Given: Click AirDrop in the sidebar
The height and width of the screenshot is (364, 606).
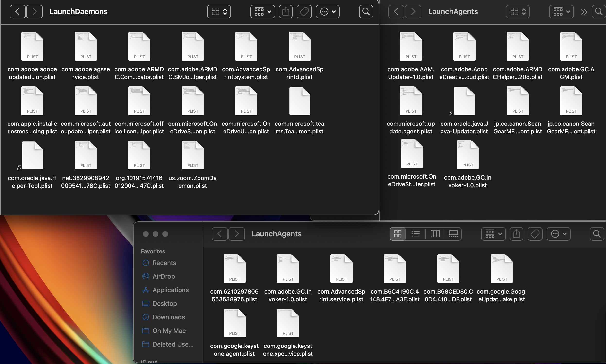Looking at the screenshot, I should click(164, 276).
